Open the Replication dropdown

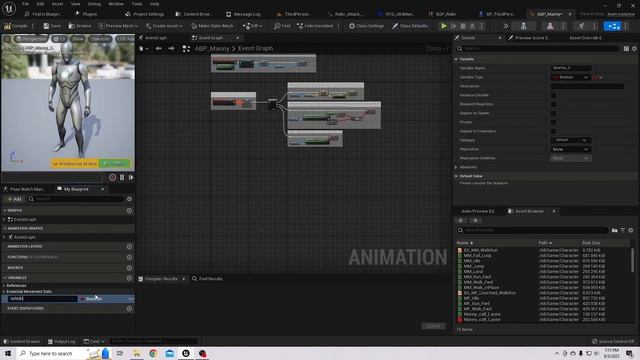click(x=571, y=149)
